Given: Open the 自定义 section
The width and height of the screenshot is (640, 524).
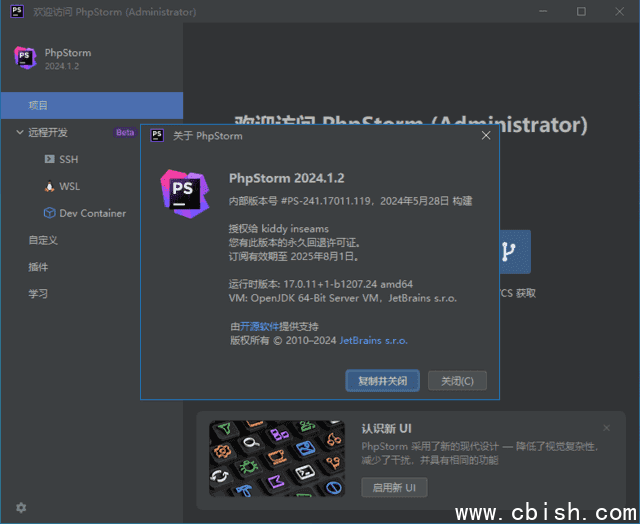Looking at the screenshot, I should pyautogui.click(x=43, y=240).
